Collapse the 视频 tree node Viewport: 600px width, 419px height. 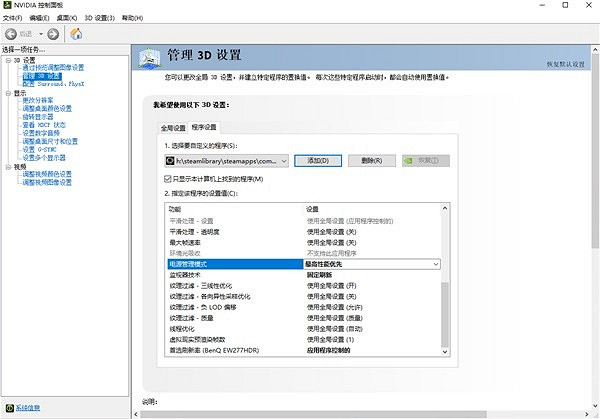pyautogui.click(x=8, y=167)
